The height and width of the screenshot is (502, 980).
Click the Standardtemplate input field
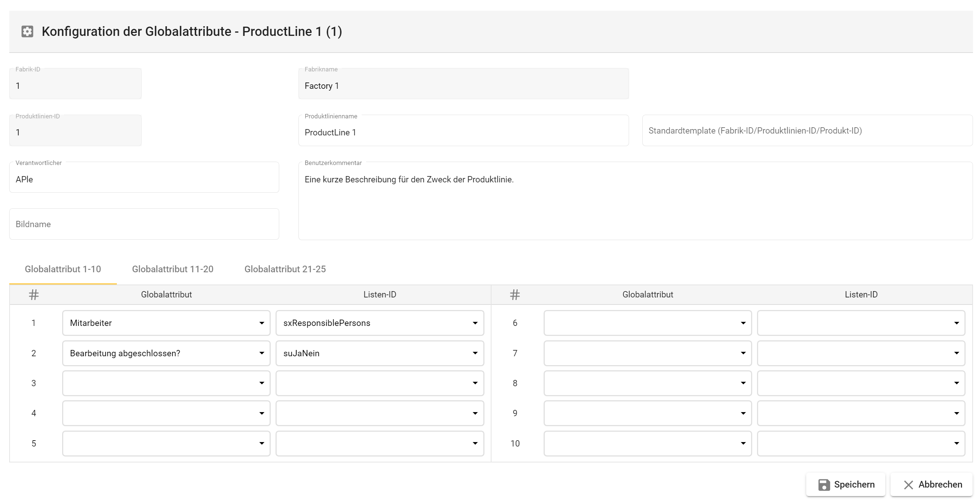(807, 131)
